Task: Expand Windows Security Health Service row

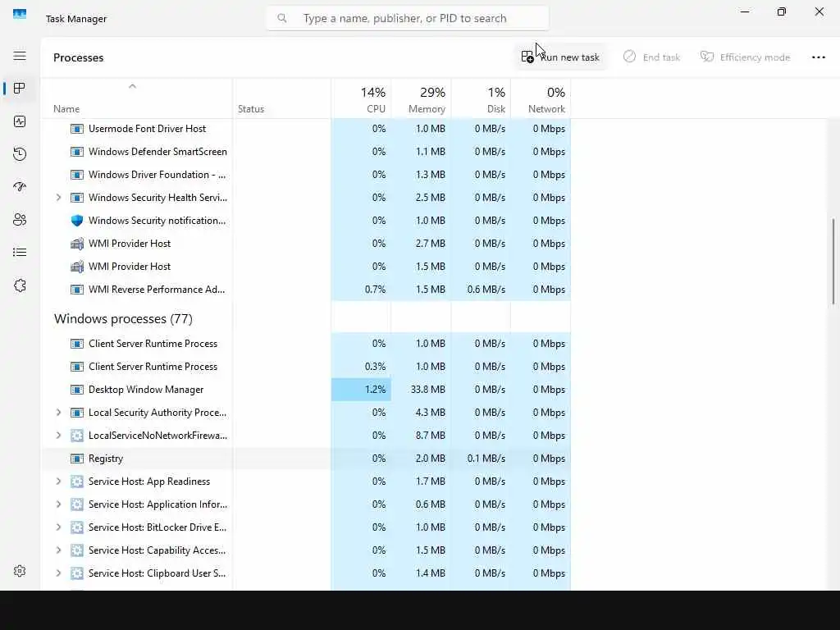Action: pos(58,198)
